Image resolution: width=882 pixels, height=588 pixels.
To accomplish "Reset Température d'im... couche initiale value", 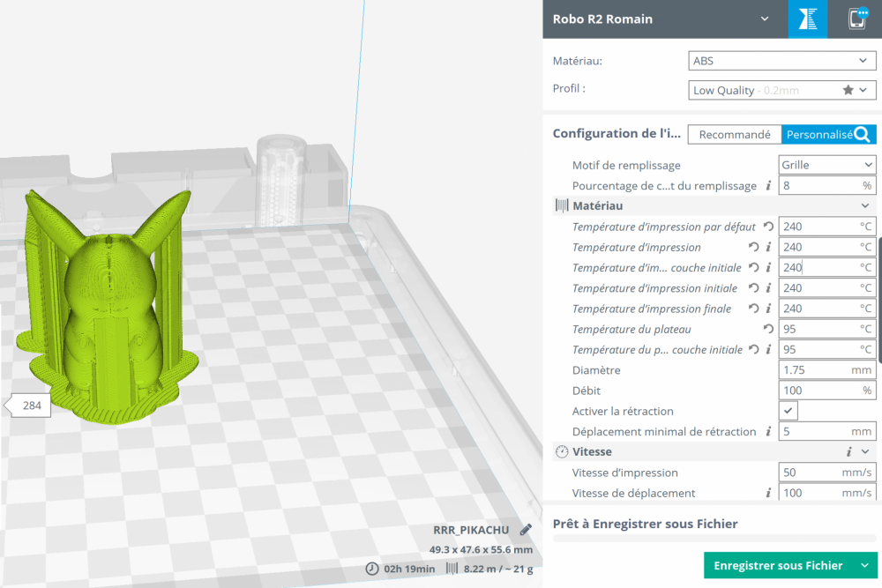I will coord(754,268).
